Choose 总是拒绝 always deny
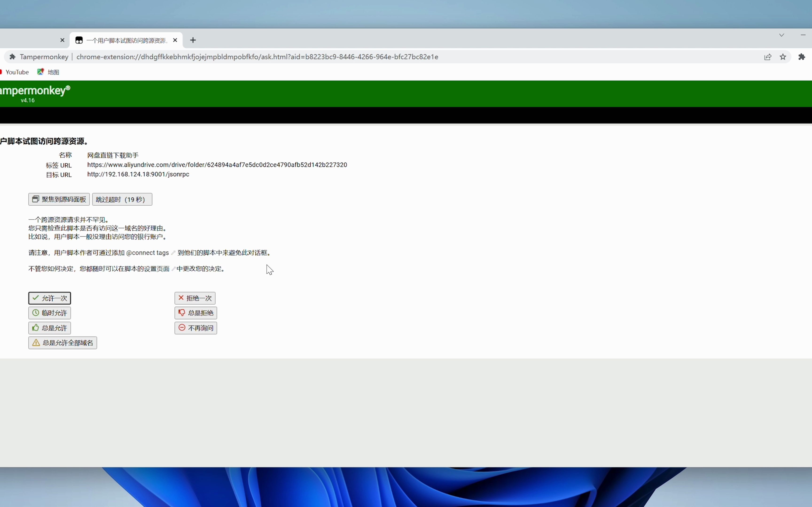The height and width of the screenshot is (507, 812). click(x=196, y=313)
